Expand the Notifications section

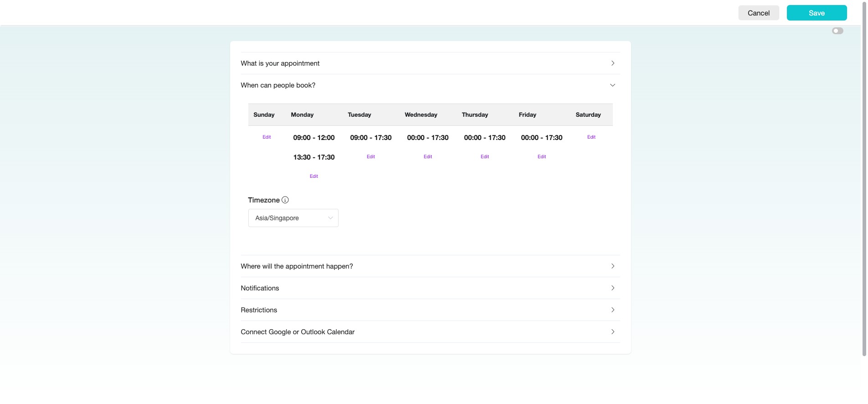pyautogui.click(x=430, y=288)
